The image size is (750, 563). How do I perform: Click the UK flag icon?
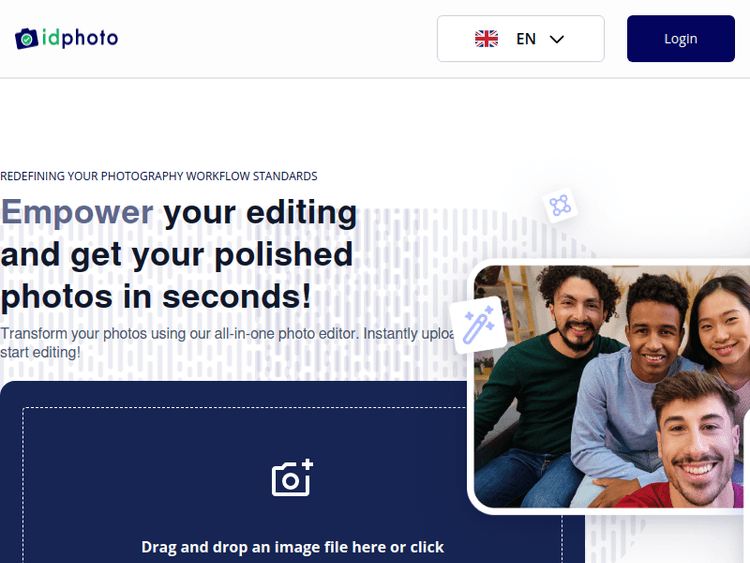click(x=486, y=39)
